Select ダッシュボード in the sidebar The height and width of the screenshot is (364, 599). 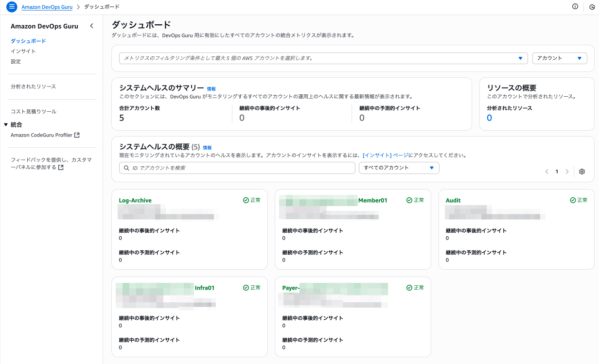coord(28,41)
